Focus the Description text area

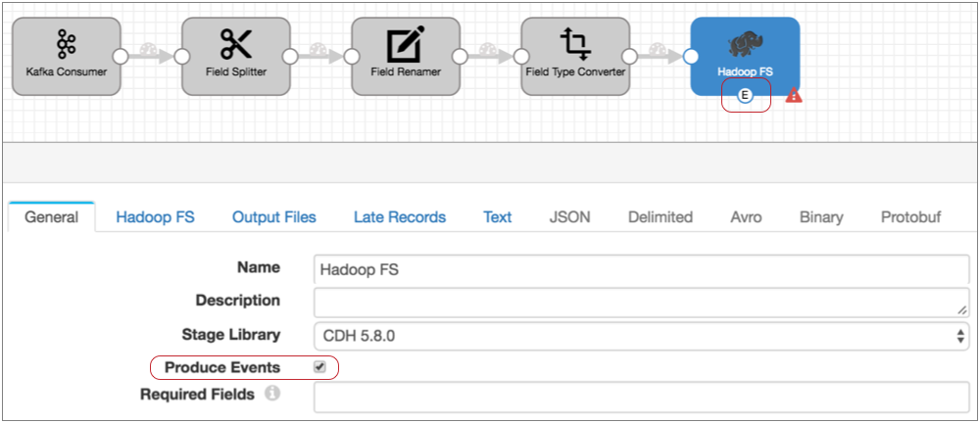click(x=641, y=302)
